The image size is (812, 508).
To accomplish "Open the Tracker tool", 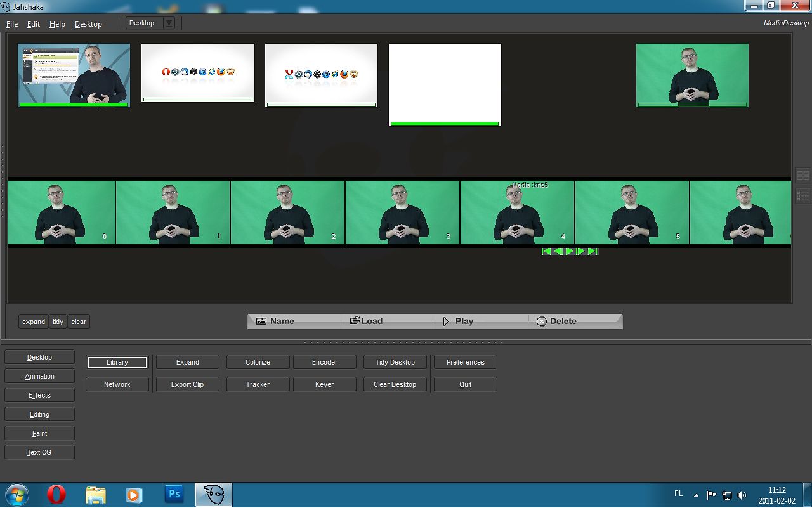I will tap(258, 384).
